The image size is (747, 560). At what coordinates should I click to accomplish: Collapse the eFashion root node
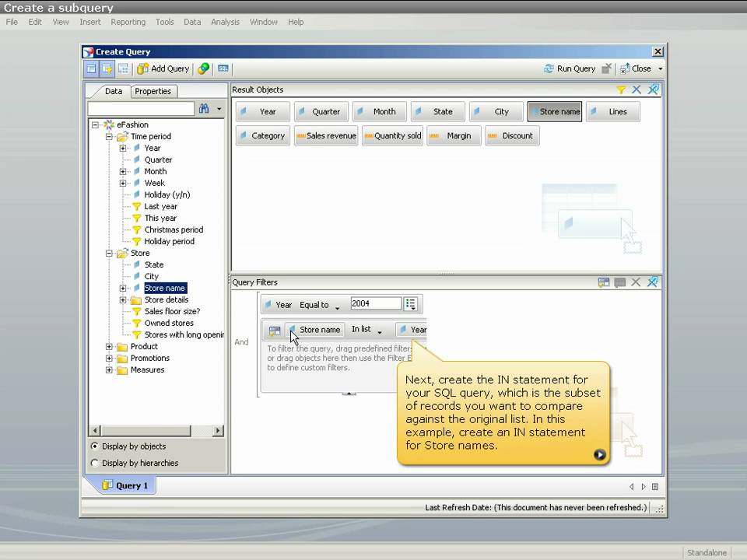click(95, 124)
